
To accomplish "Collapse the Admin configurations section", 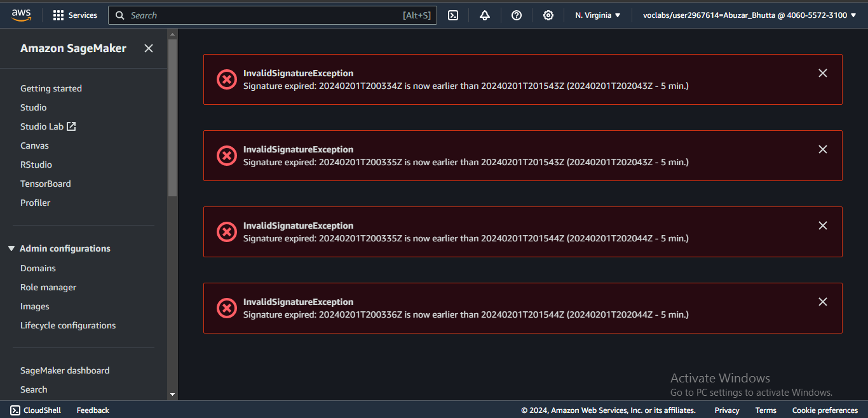I will click(11, 248).
